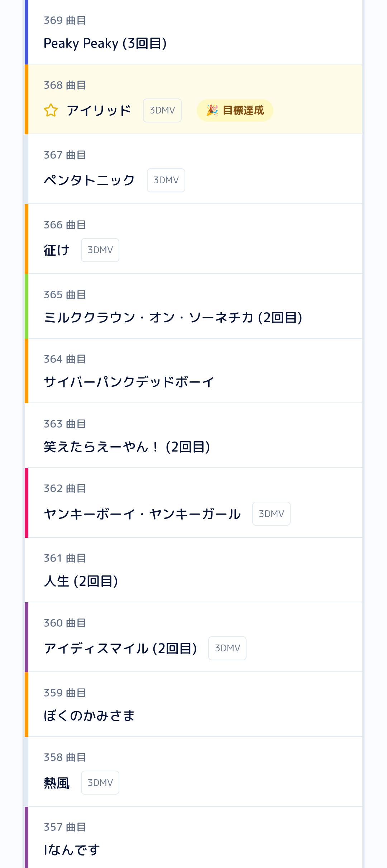Viewport: 387px width, 868px height.
Task: Click the party popper icon in 目標達成
Action: pos(212,110)
